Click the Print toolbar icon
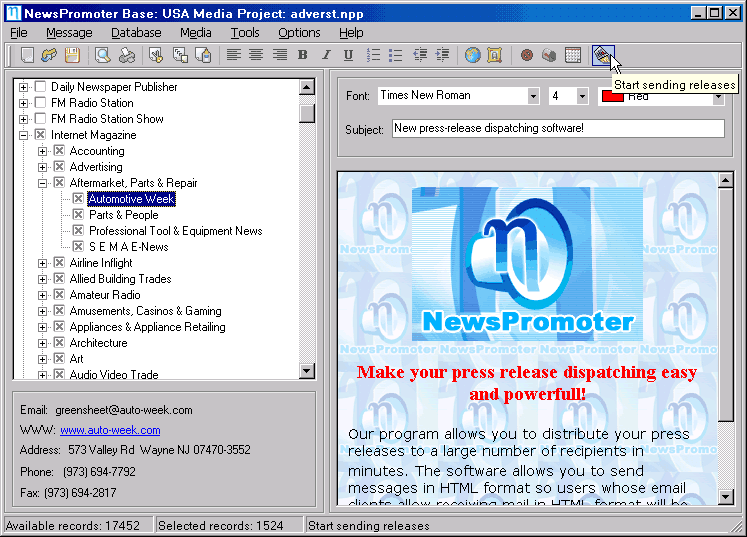The height and width of the screenshot is (537, 747). click(x=126, y=55)
